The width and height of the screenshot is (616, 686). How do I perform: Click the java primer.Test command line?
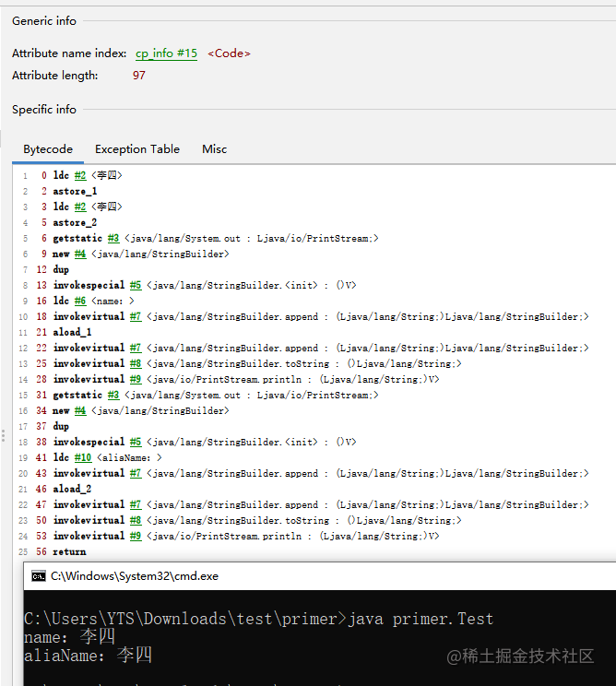click(x=258, y=619)
